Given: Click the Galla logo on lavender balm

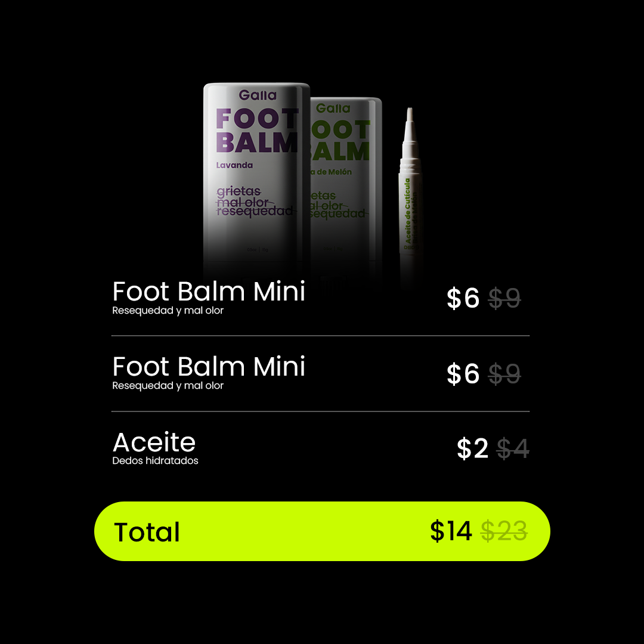Looking at the screenshot, I should click(x=258, y=95).
